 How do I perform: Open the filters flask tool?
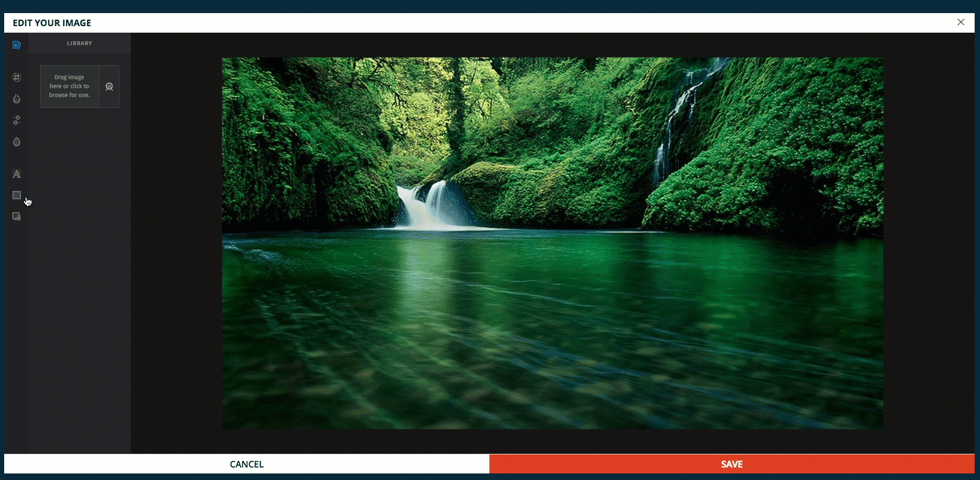click(x=17, y=99)
